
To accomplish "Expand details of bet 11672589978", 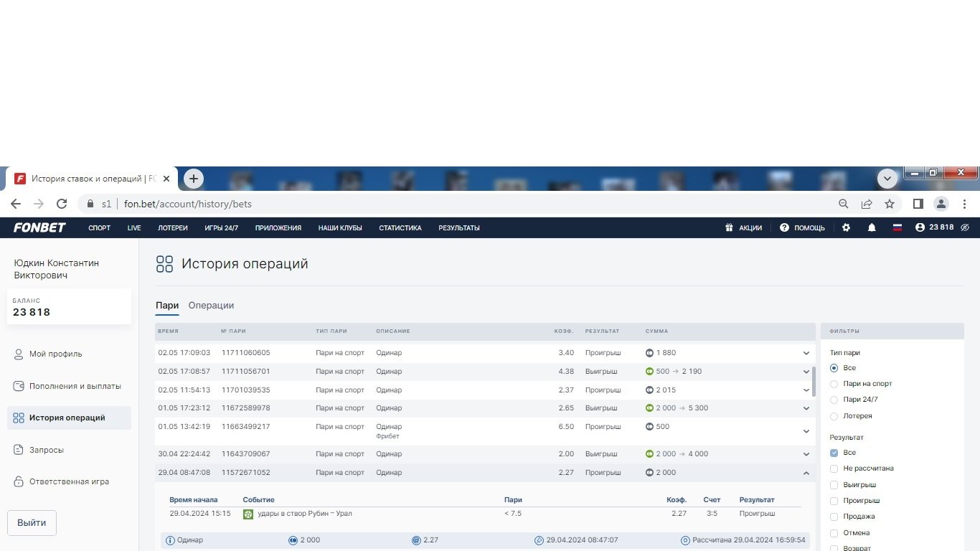I will (x=806, y=408).
